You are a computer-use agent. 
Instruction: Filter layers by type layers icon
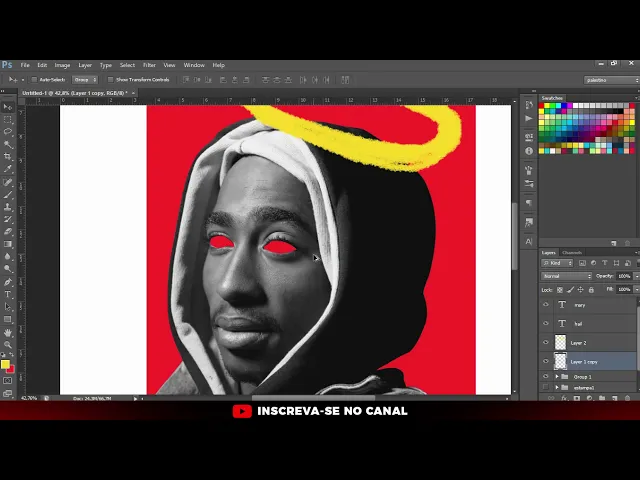[x=605, y=263]
